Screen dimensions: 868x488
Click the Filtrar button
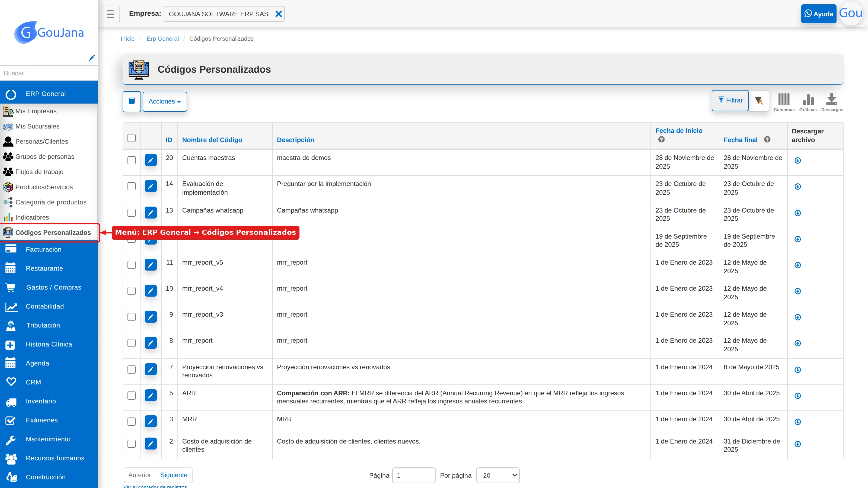pyautogui.click(x=730, y=100)
